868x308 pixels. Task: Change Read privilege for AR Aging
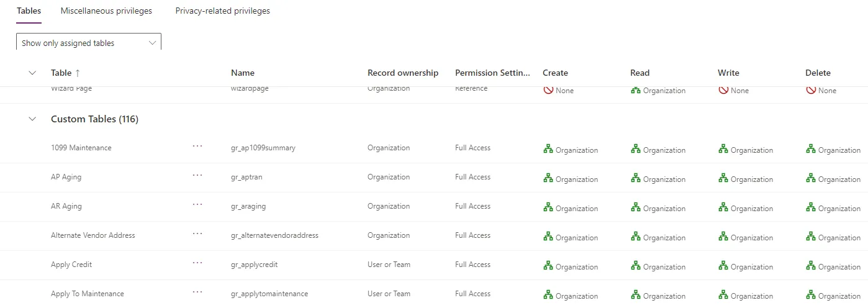[x=658, y=207]
